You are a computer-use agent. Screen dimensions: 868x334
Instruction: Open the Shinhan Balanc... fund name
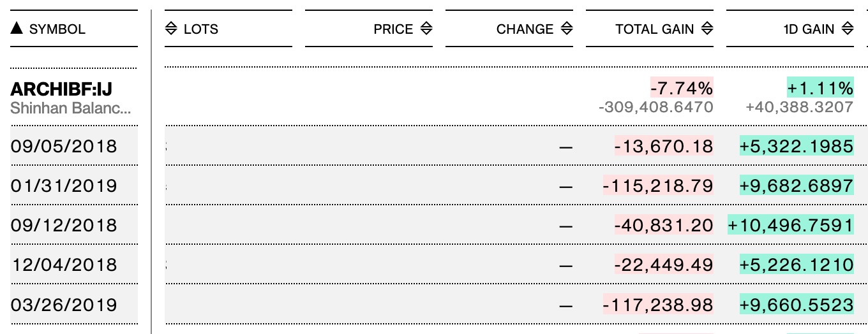coord(71,108)
